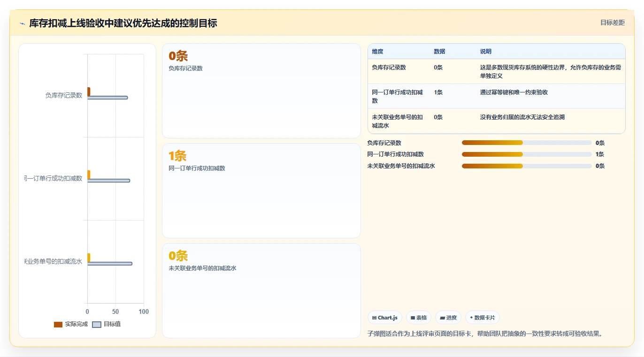This screenshot has height=357, width=644.
Task: Click the 进度 tag chip
Action: (448, 318)
